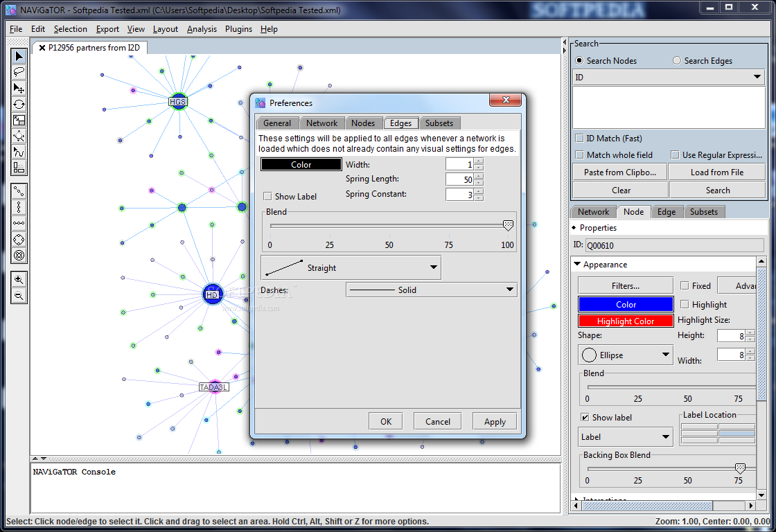Open the Dashes Solid dropdown

click(x=509, y=290)
